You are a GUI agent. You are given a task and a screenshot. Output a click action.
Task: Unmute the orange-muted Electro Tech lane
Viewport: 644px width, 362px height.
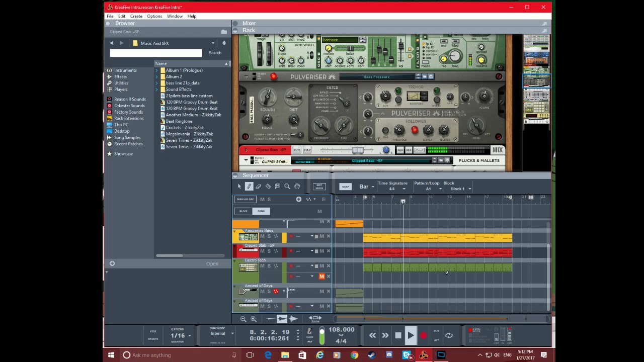322,277
